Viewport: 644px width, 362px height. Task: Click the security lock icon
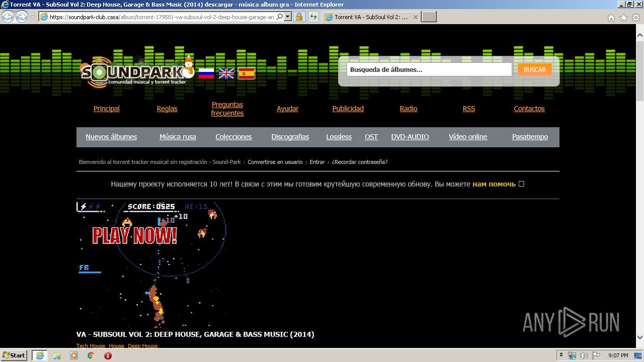coord(299,17)
